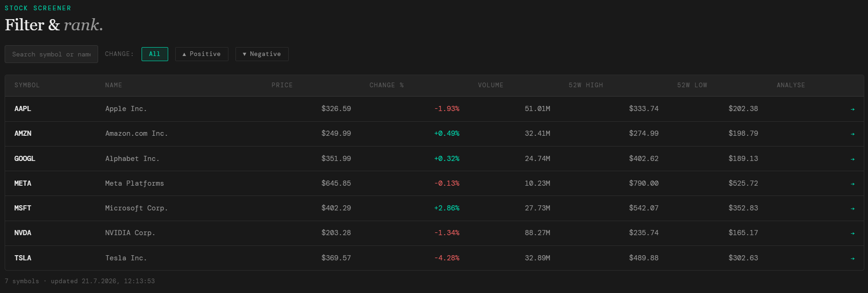
Task: Sort by 52W HIGH column header
Action: pyautogui.click(x=586, y=85)
